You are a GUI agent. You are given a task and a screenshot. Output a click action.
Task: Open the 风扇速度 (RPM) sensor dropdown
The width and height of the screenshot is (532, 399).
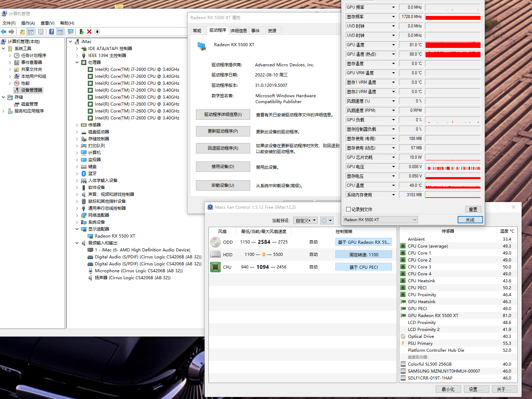click(393, 110)
